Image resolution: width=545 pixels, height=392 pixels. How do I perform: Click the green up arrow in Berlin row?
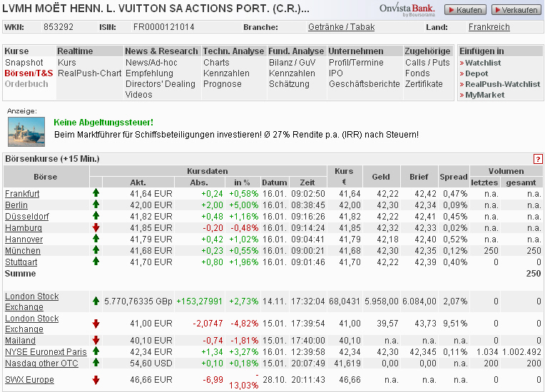tap(96, 205)
